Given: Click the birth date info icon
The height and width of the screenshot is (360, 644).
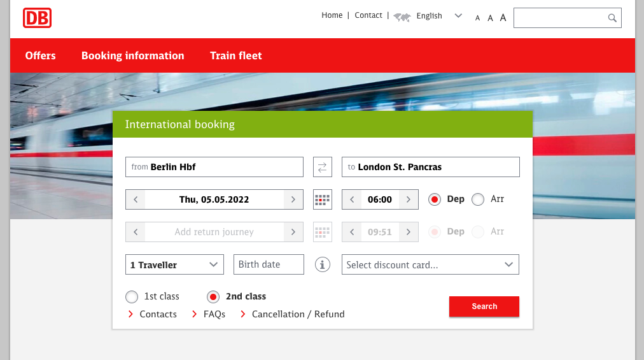Looking at the screenshot, I should pos(323,264).
